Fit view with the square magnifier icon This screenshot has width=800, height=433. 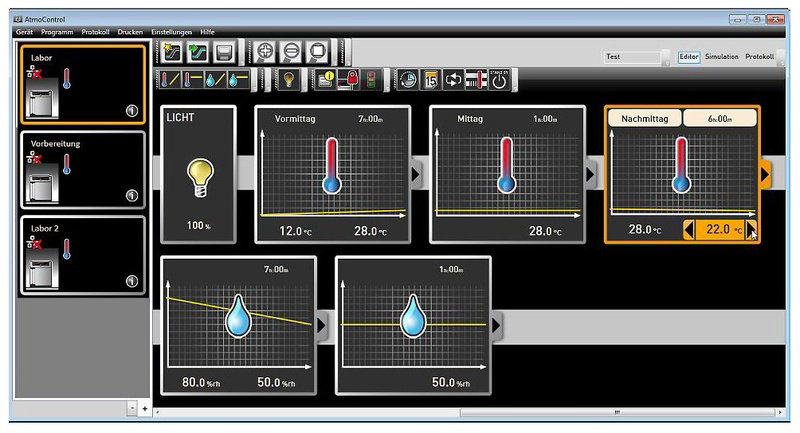[318, 52]
